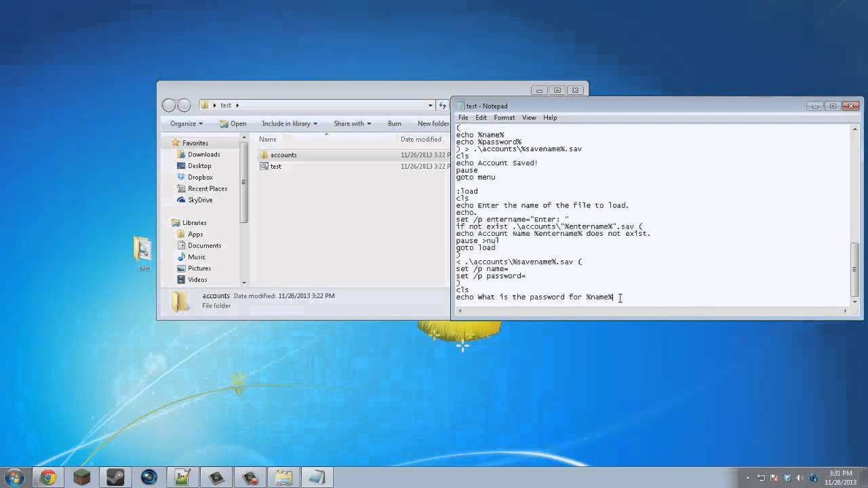Minimize the Notepad window

[816, 106]
